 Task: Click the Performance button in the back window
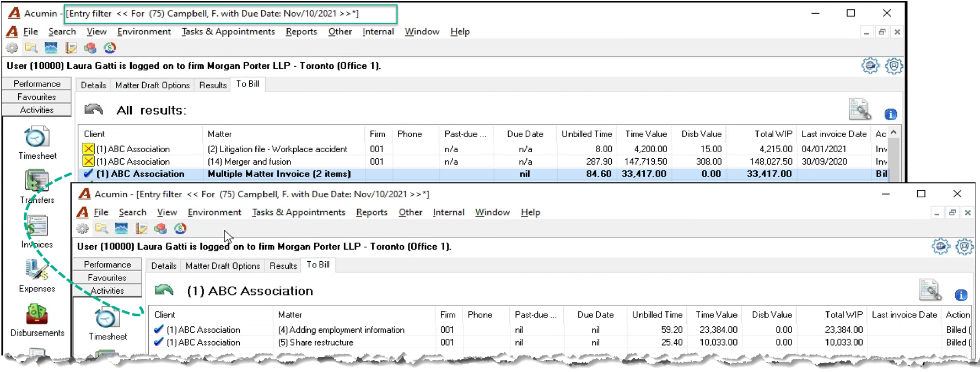(x=37, y=84)
